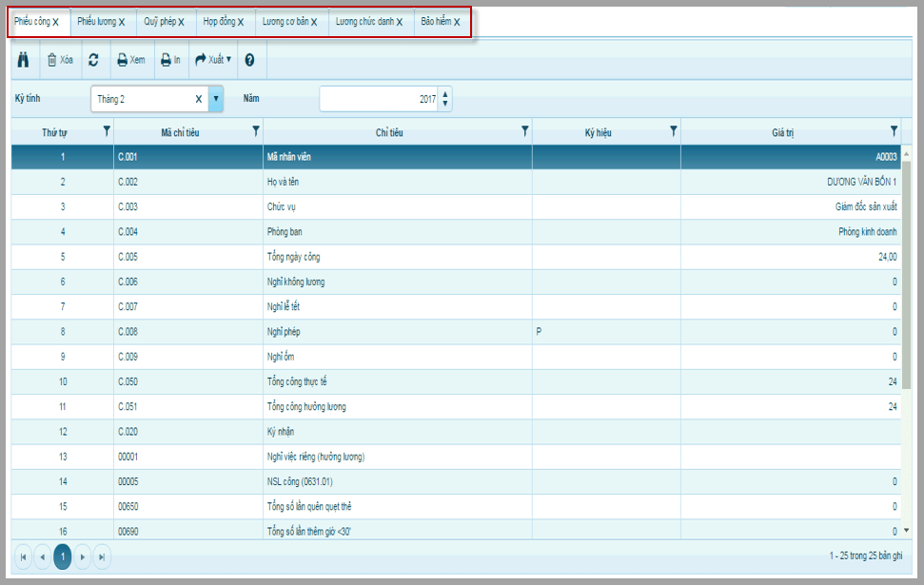
Task: Click the help question mark icon
Action: coord(250,60)
